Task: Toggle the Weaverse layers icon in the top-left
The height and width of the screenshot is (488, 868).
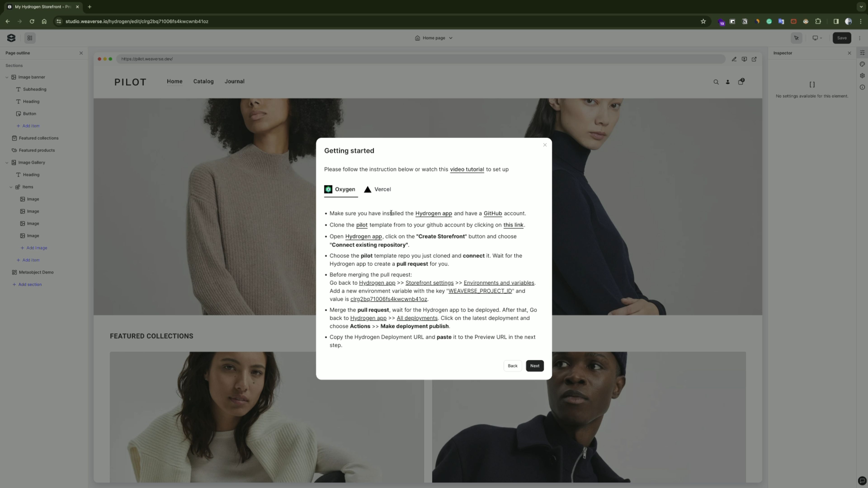Action: coord(11,38)
